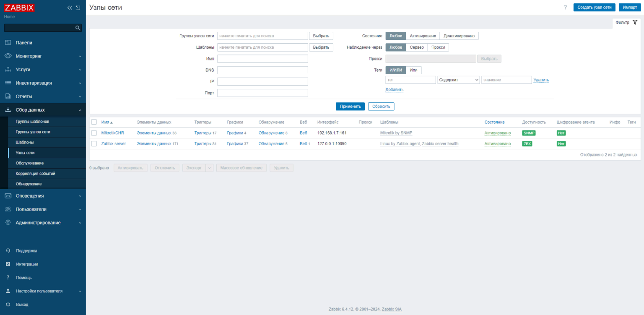The width and height of the screenshot is (644, 315).
Task: Click the sidebar search magnifier icon
Action: [x=78, y=28]
